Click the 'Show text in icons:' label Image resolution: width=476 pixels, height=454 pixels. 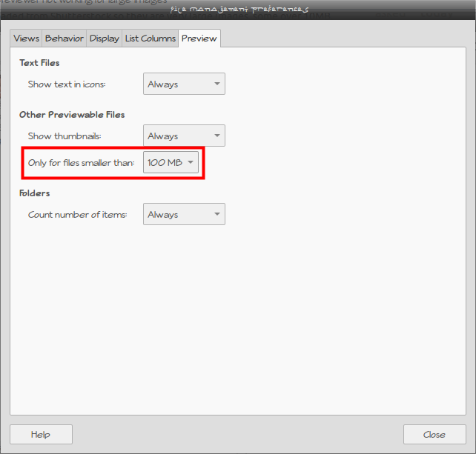[67, 84]
